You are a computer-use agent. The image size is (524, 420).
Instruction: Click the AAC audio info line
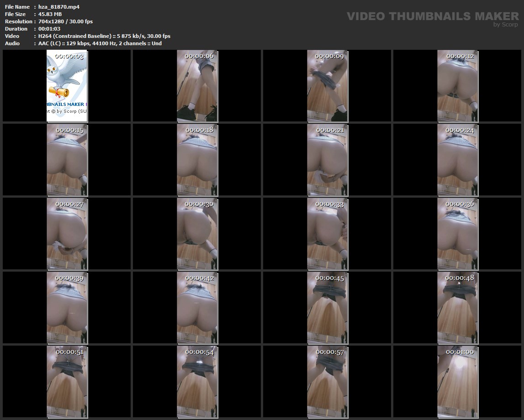click(x=100, y=43)
